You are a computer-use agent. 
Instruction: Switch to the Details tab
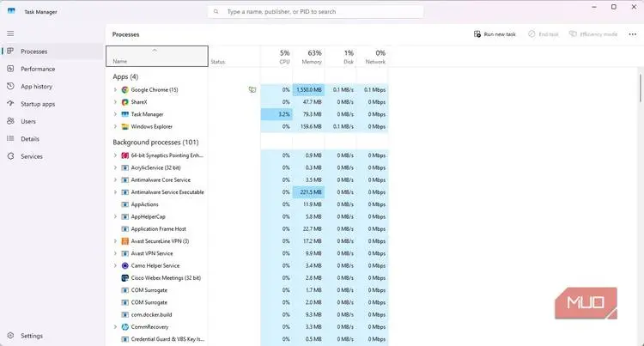click(x=52, y=139)
